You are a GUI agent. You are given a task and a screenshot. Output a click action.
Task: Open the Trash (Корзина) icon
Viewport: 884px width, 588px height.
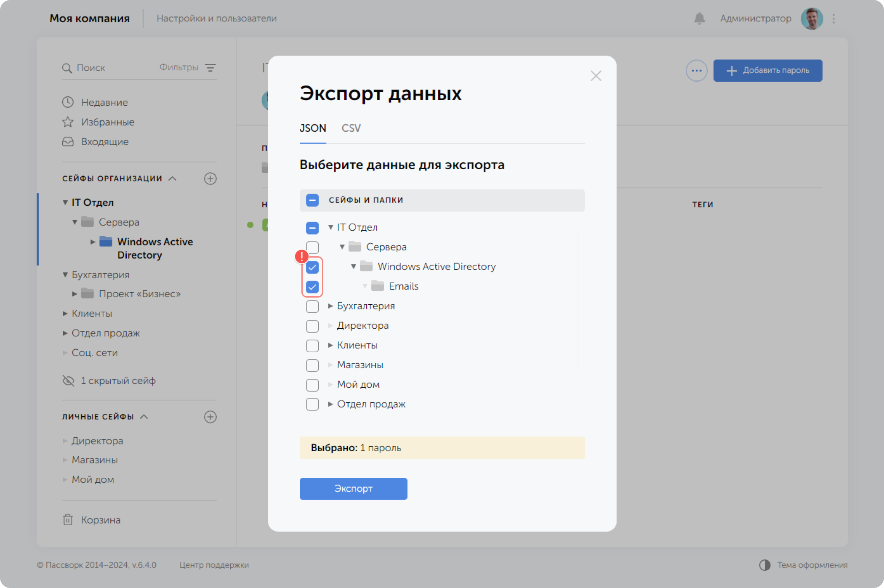coord(68,520)
